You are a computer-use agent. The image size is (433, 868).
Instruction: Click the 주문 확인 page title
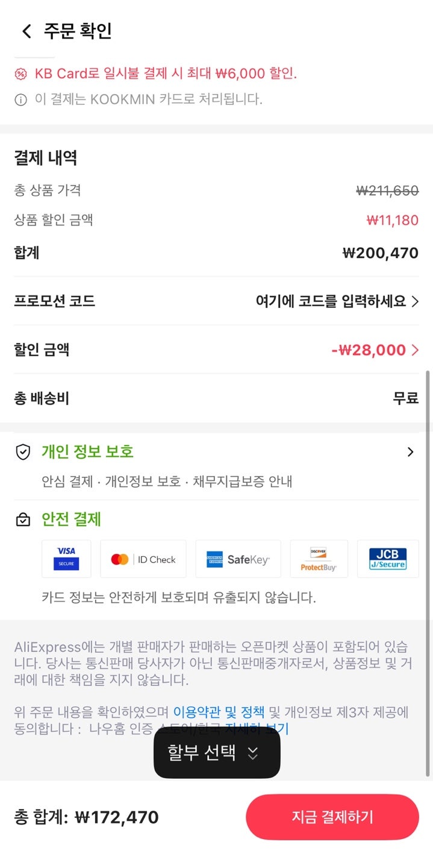click(x=78, y=31)
